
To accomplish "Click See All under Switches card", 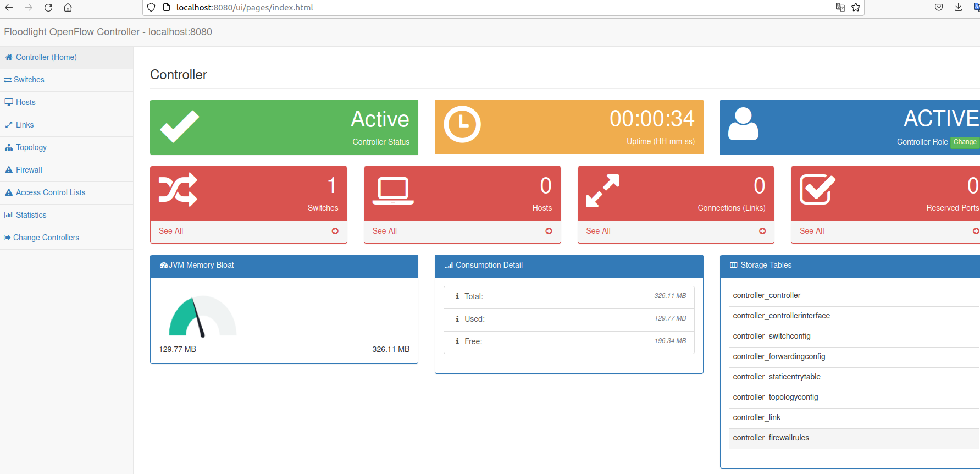I will [171, 231].
